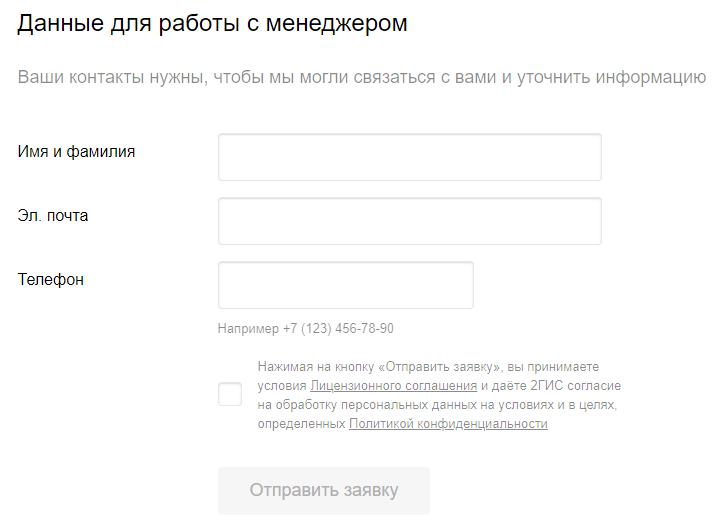Click the "Телефон" field label
Screen dimensions: 722x530
(x=51, y=279)
